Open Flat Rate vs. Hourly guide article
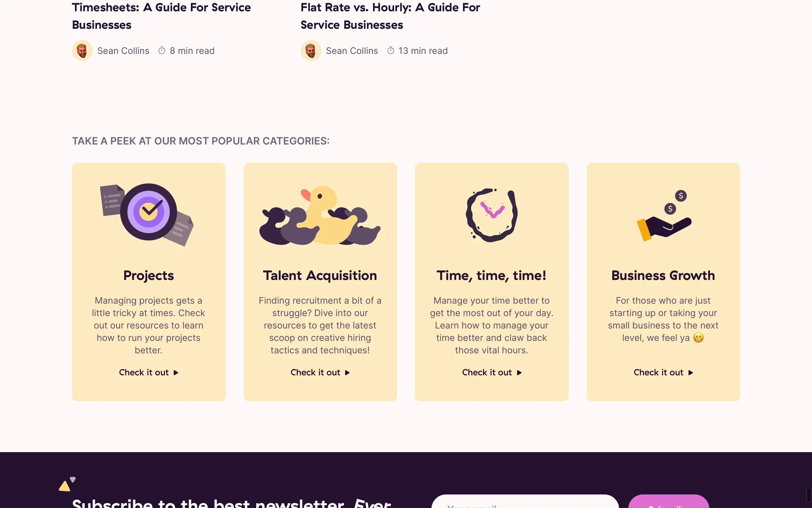This screenshot has width=812, height=508. [390, 16]
